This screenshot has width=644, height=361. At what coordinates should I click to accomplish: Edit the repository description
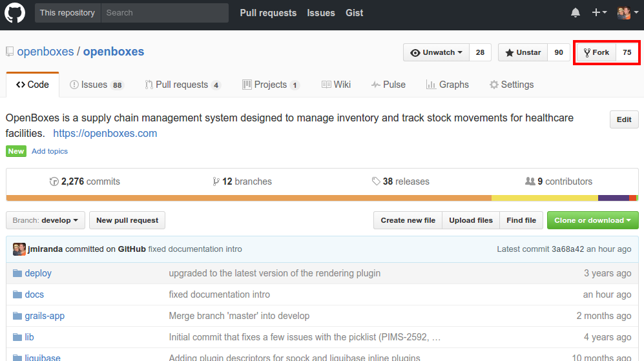pos(624,119)
